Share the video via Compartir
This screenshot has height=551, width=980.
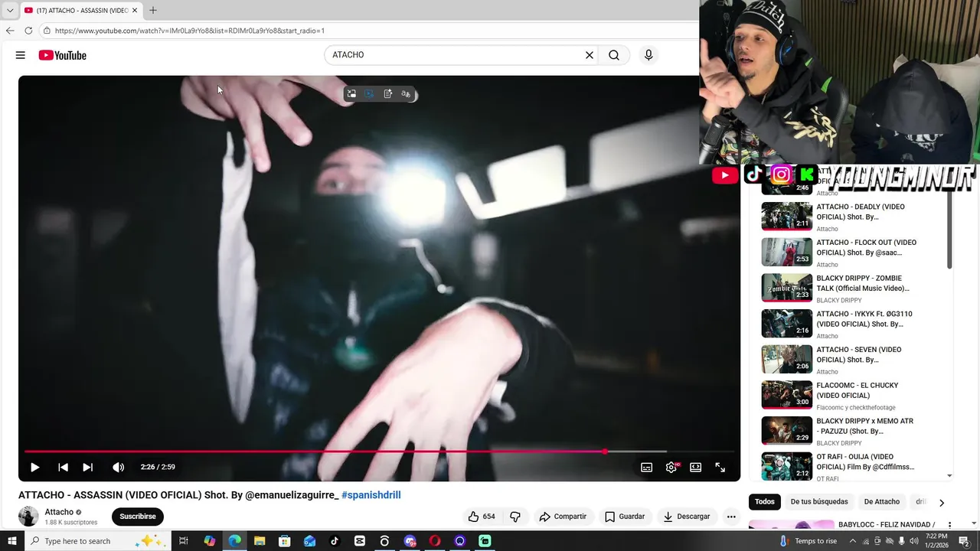pyautogui.click(x=563, y=517)
